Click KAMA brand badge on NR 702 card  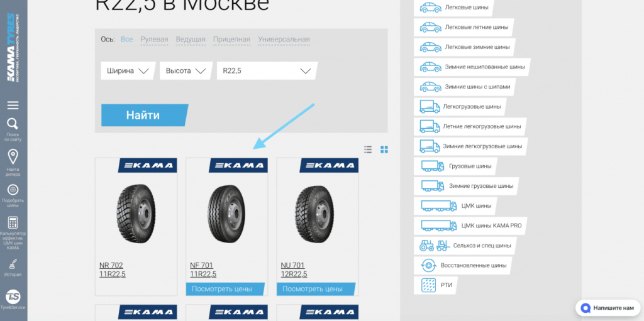(x=148, y=165)
